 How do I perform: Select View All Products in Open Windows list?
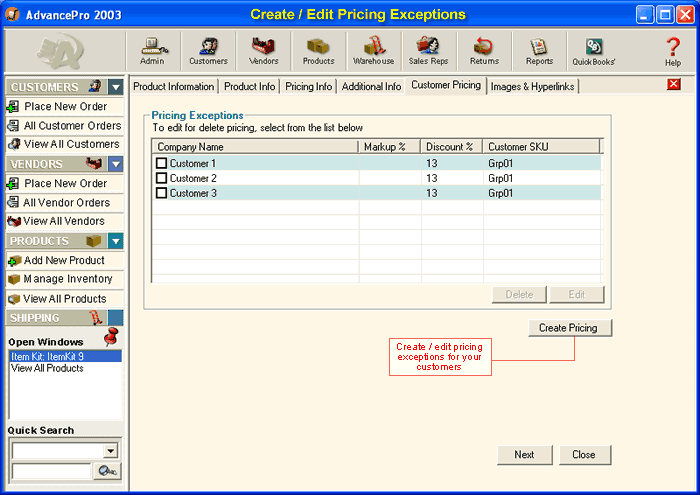click(x=47, y=368)
